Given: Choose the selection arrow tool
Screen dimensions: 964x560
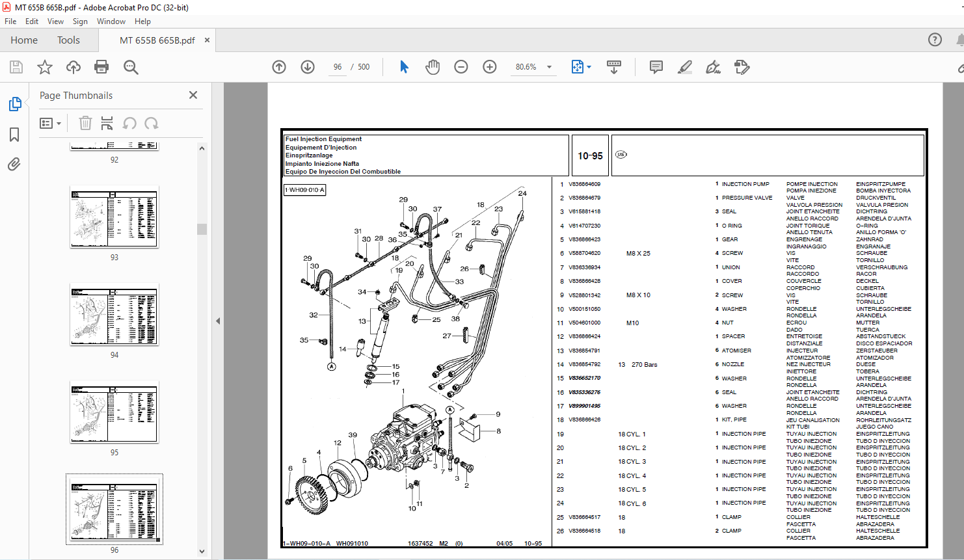Looking at the screenshot, I should 404,67.
